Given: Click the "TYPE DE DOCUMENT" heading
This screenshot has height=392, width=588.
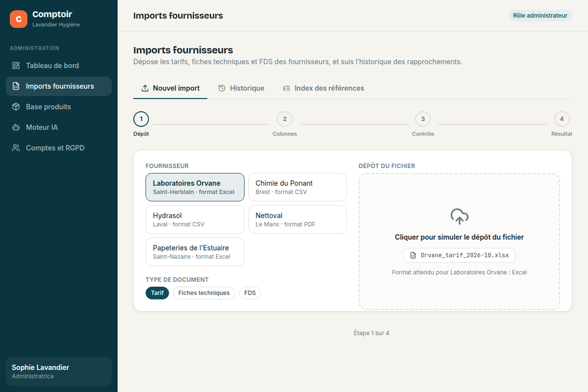Looking at the screenshot, I should pyautogui.click(x=177, y=280).
